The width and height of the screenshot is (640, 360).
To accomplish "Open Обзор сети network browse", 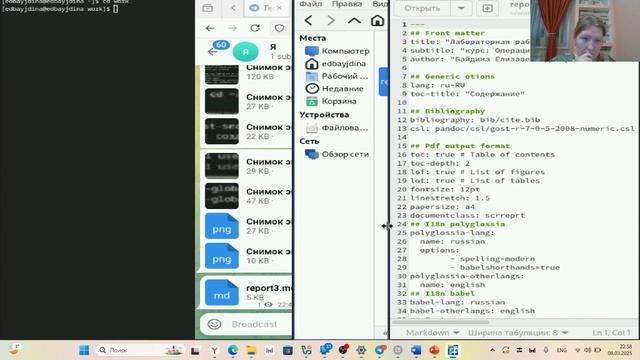I will [337, 154].
